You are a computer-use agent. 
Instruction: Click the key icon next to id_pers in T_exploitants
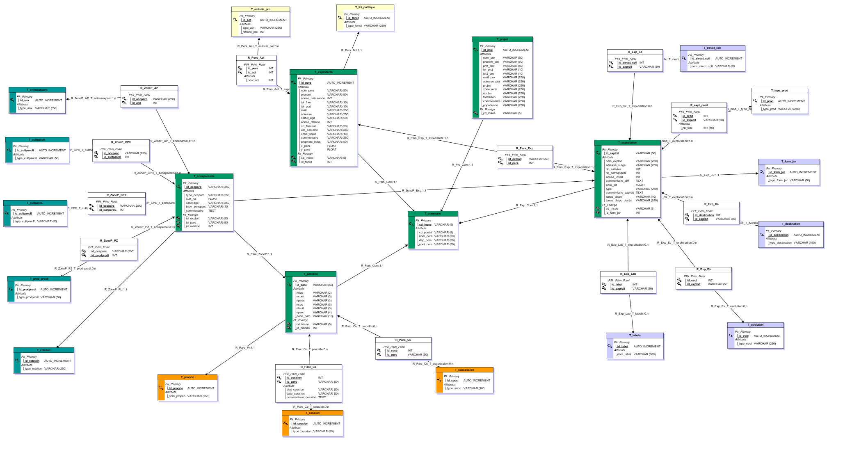pyautogui.click(x=293, y=82)
